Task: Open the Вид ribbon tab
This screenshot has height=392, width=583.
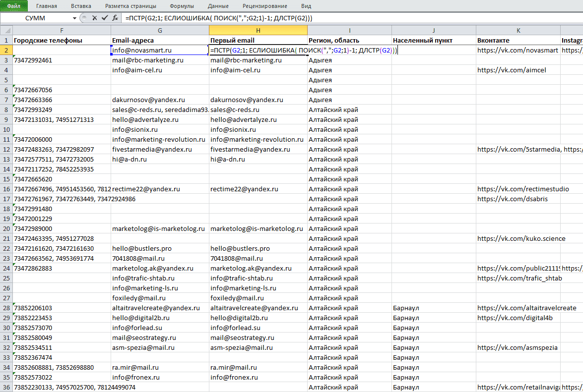Action: coord(306,6)
